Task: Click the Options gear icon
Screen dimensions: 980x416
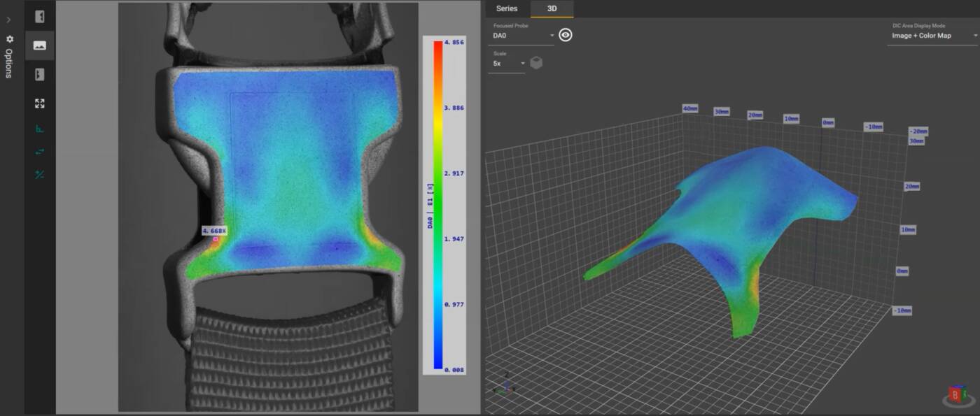Action: [10, 39]
